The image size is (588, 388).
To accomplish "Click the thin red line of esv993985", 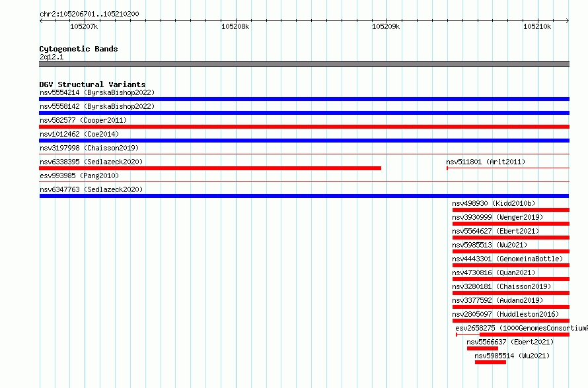I will click(x=304, y=181).
